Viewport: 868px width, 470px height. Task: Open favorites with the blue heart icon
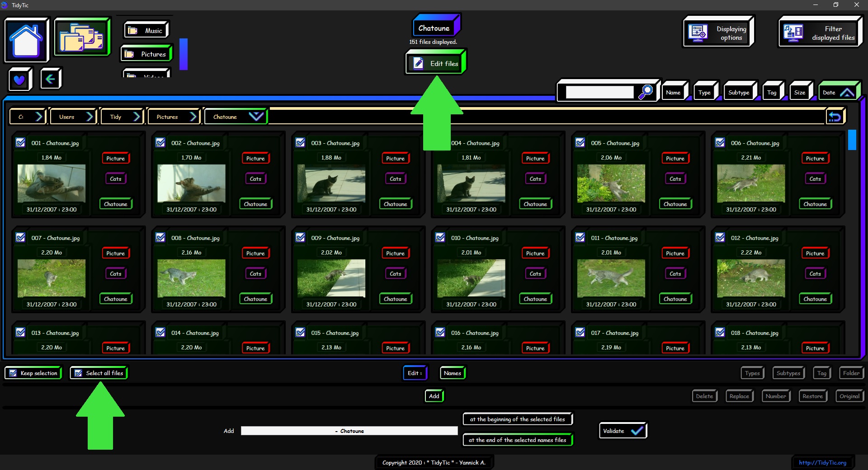(x=19, y=80)
